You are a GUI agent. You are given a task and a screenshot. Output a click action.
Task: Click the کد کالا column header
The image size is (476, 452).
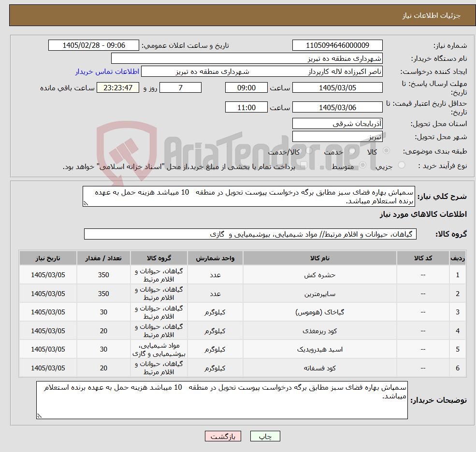pyautogui.click(x=423, y=258)
